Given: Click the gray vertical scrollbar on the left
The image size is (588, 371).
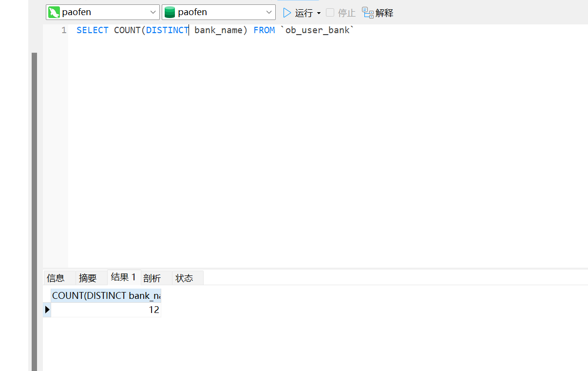Looking at the screenshot, I should pyautogui.click(x=34, y=210).
